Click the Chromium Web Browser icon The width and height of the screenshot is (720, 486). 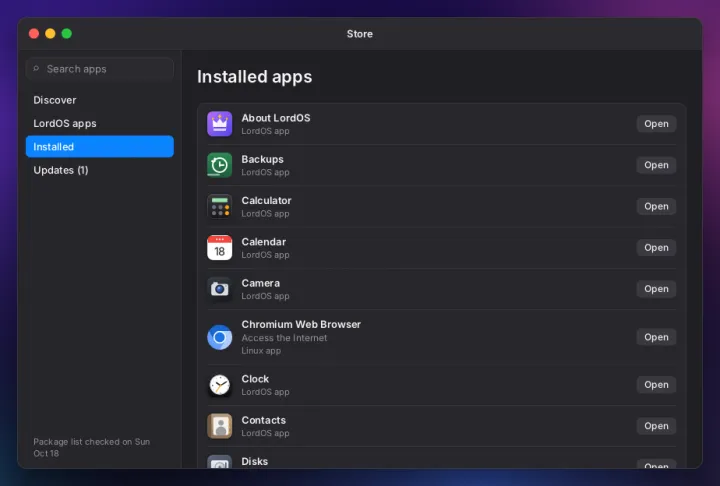219,337
